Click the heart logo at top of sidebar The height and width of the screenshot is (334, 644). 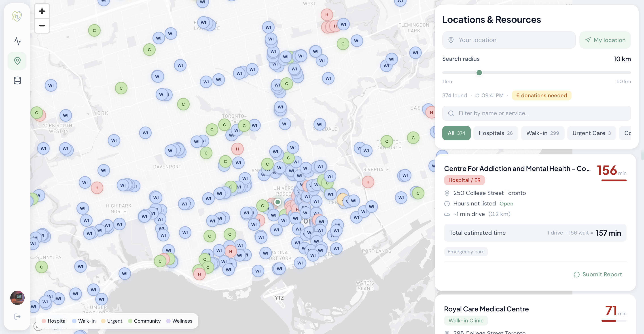17,16
